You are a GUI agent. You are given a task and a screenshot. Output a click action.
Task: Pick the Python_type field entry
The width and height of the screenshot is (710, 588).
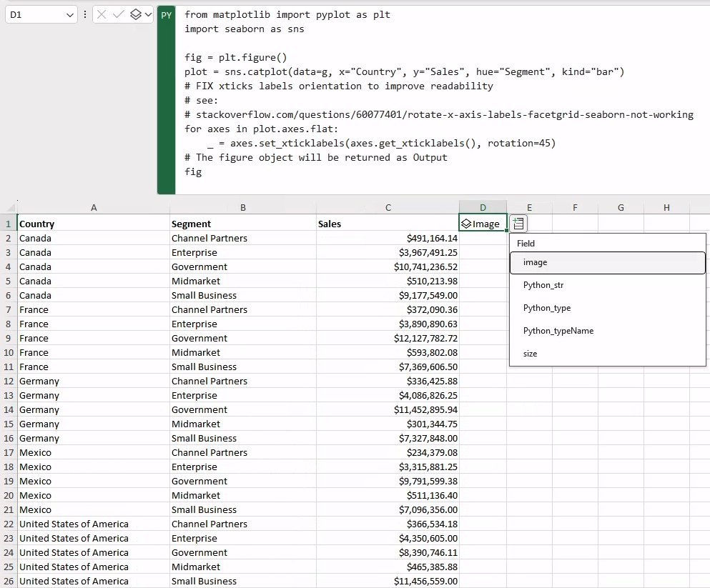pyautogui.click(x=607, y=308)
